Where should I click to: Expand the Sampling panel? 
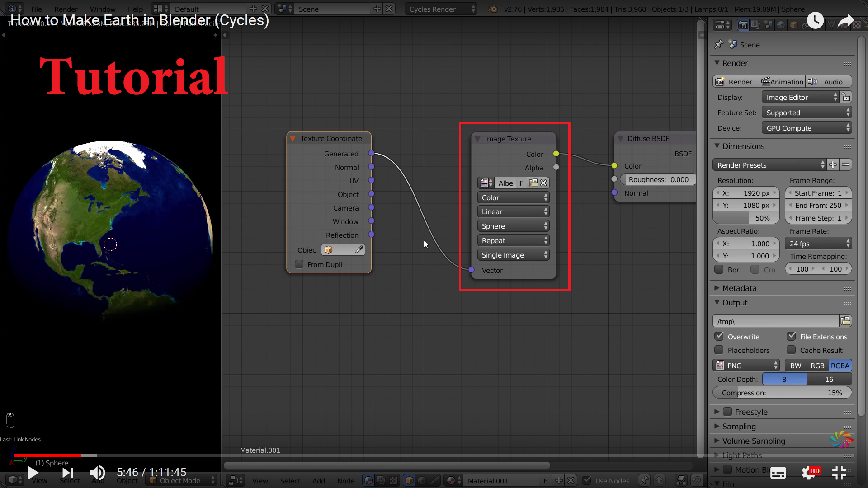click(739, 426)
